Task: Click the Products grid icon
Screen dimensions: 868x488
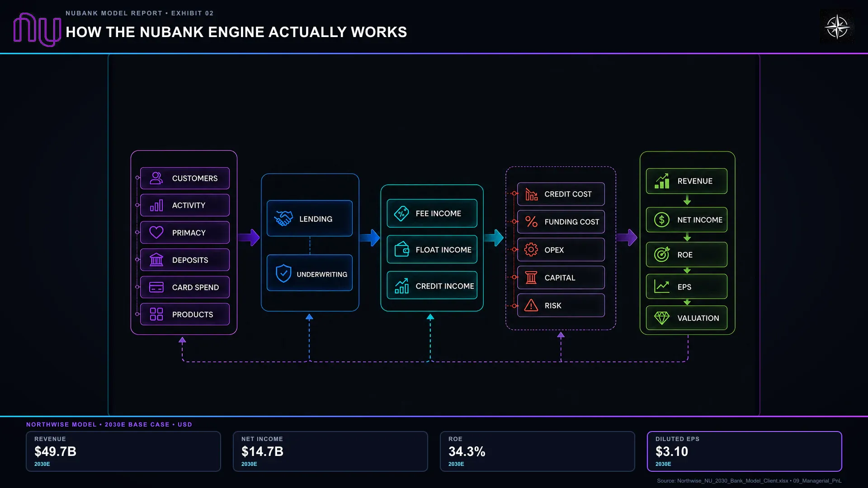Action: (156, 314)
